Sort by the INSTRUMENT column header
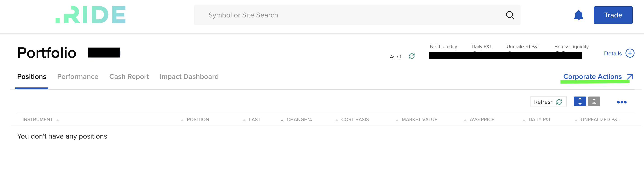 pos(38,120)
